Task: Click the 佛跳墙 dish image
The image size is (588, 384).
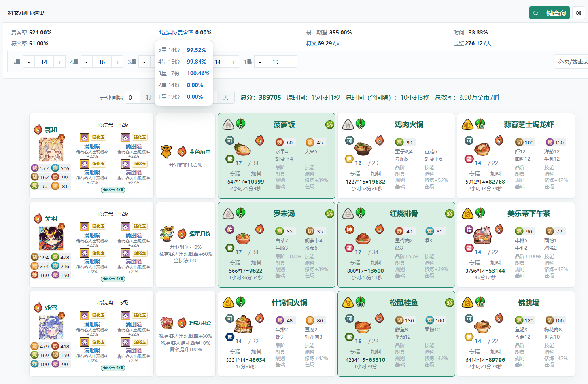Action: 482,326
